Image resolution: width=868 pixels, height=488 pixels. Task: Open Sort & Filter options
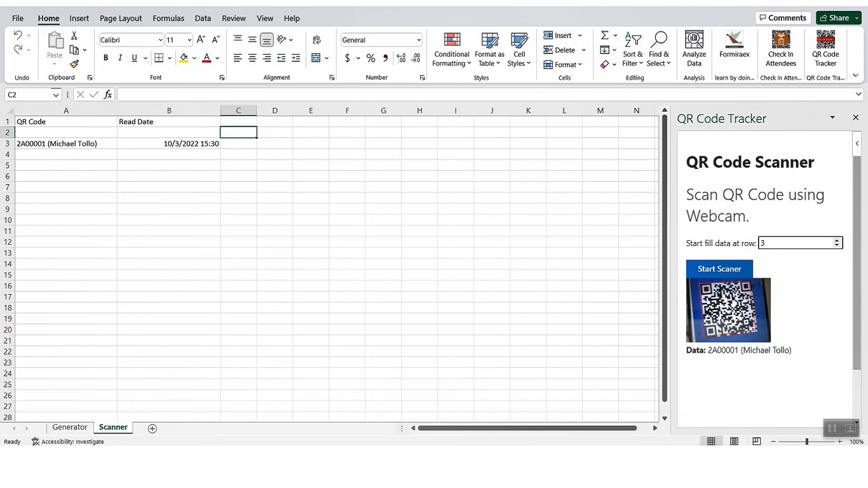(632, 50)
